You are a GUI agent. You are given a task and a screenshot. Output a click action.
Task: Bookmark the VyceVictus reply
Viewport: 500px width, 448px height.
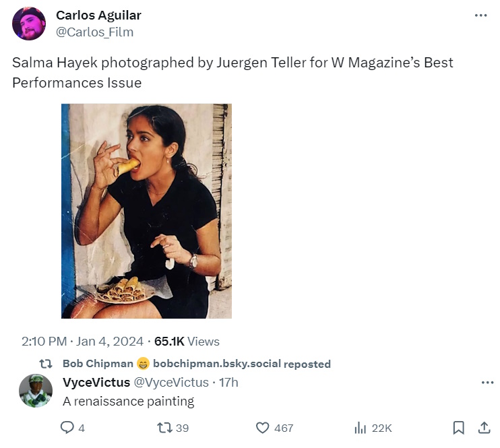[458, 428]
